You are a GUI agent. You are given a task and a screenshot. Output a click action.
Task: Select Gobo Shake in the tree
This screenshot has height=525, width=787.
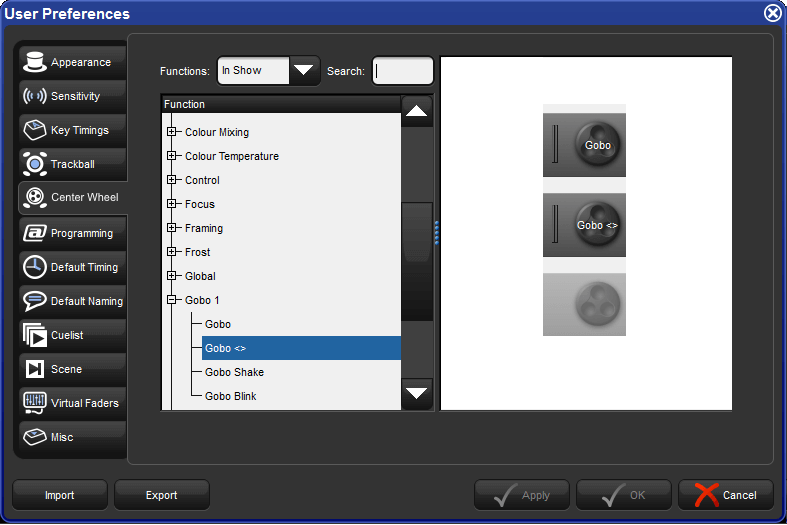(x=234, y=372)
